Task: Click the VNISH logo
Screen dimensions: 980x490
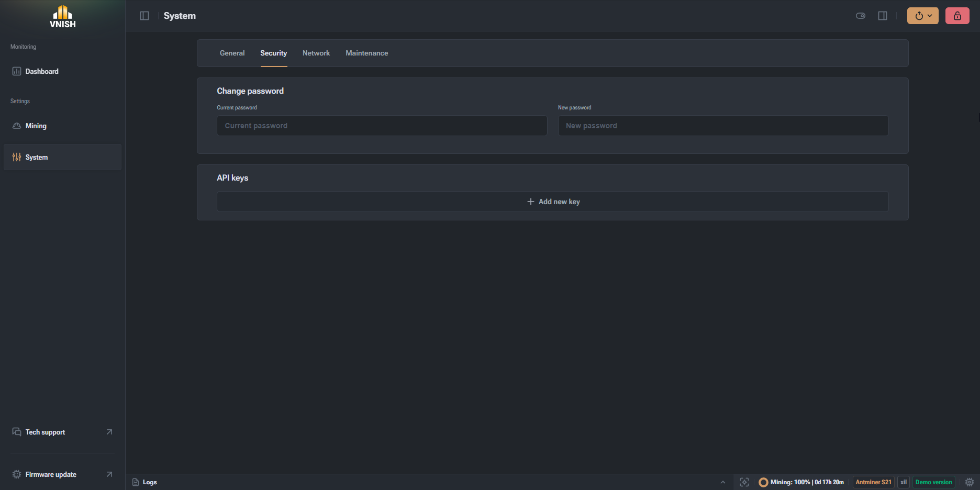Action: (x=62, y=17)
